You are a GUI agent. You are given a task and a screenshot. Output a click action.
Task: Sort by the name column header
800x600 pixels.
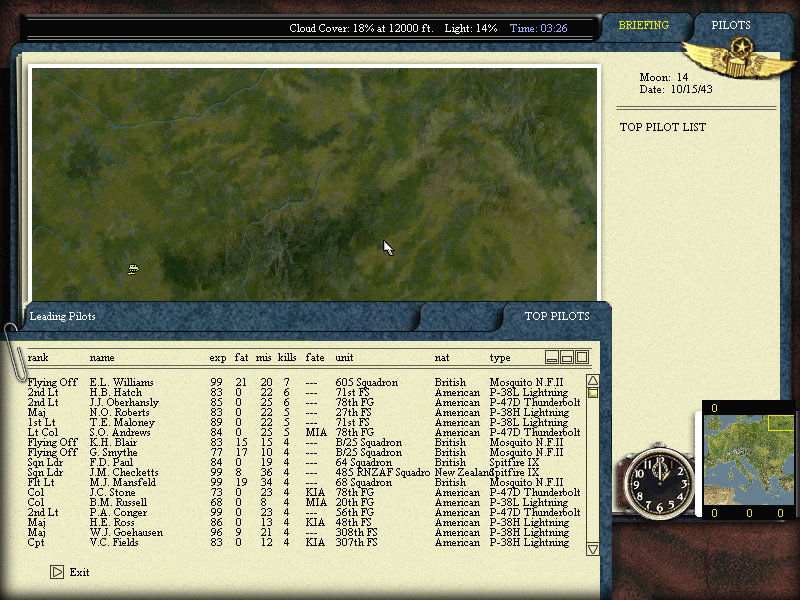click(x=102, y=357)
